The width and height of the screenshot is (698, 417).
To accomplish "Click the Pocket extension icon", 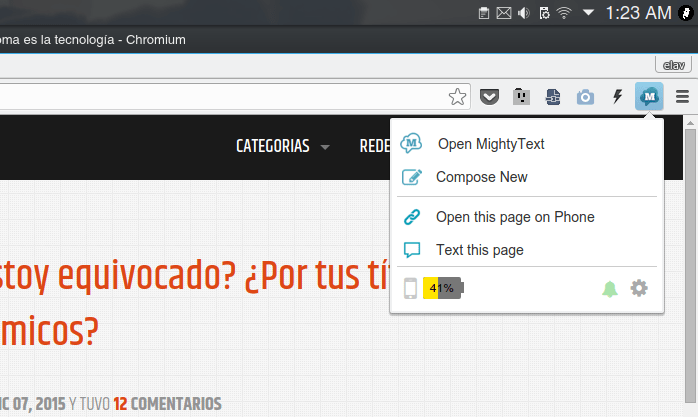I will [x=489, y=97].
